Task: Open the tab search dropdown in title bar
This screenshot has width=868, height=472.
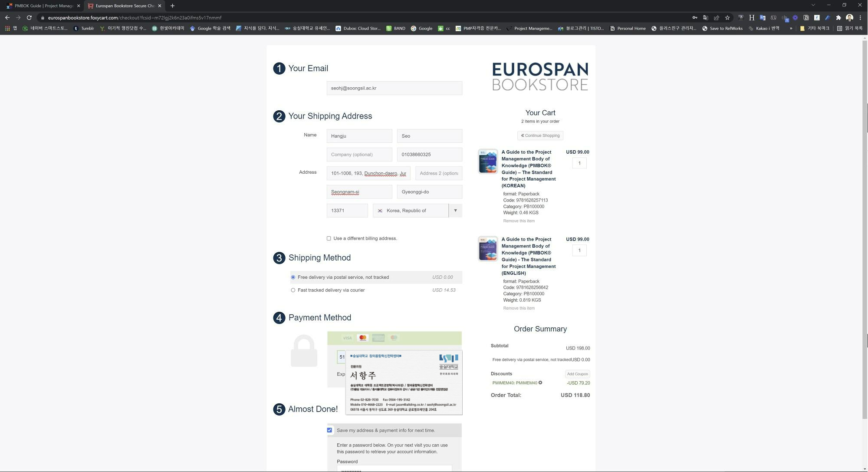Action: point(813,5)
